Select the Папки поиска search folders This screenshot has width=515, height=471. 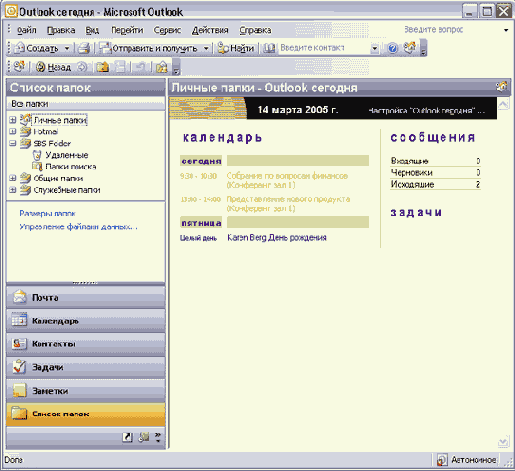(x=71, y=166)
